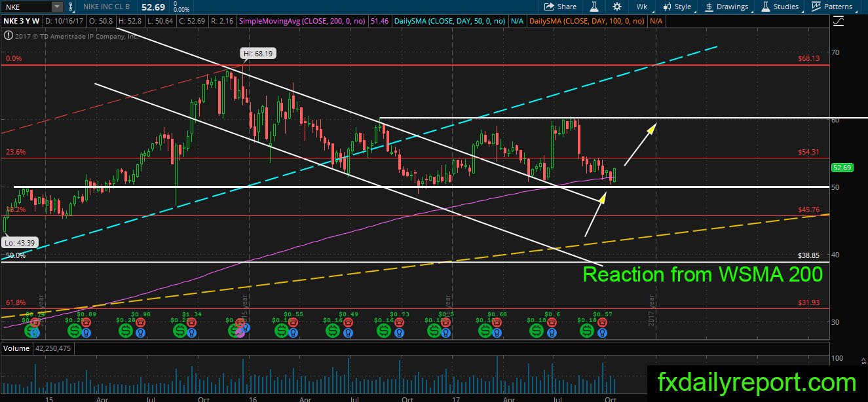Click blue lightbulb icon below $0.98 earnings
868x402 pixels.
tap(139, 333)
